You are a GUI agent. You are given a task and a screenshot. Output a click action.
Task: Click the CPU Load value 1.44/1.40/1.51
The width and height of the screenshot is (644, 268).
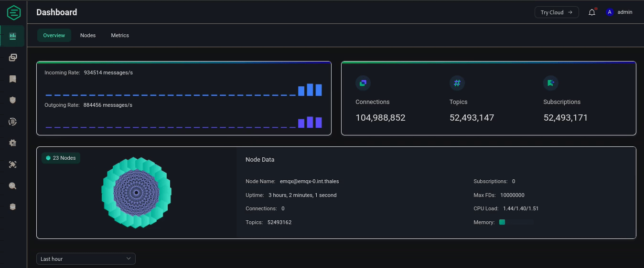tap(521, 208)
